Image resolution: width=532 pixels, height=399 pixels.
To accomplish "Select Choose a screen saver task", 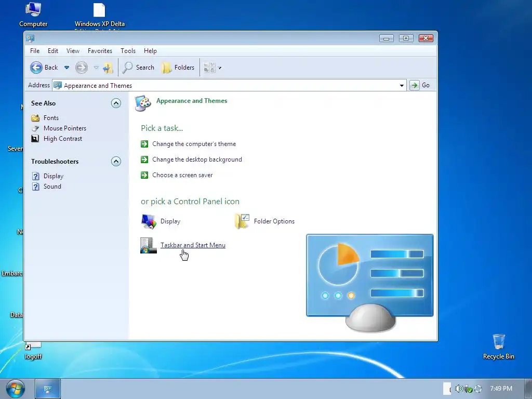I will (182, 175).
